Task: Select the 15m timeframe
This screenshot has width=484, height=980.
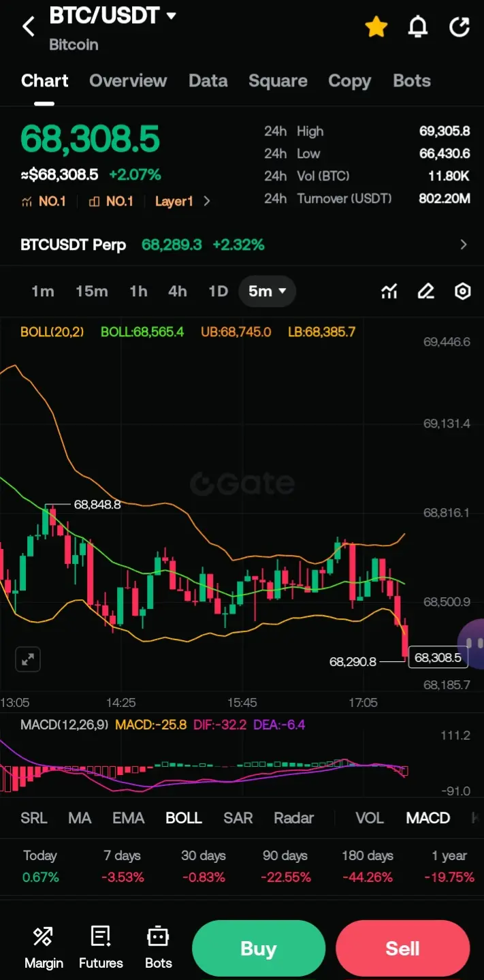Action: [91, 291]
